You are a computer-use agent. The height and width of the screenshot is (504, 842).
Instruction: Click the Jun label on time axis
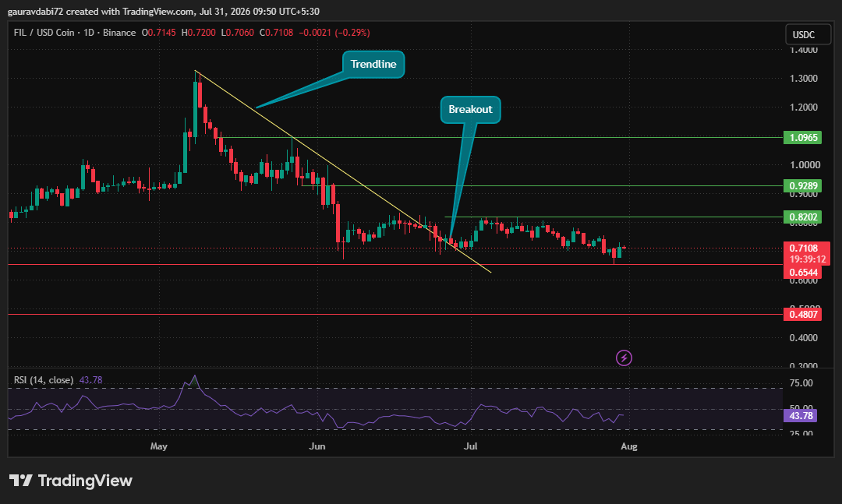pyautogui.click(x=317, y=446)
